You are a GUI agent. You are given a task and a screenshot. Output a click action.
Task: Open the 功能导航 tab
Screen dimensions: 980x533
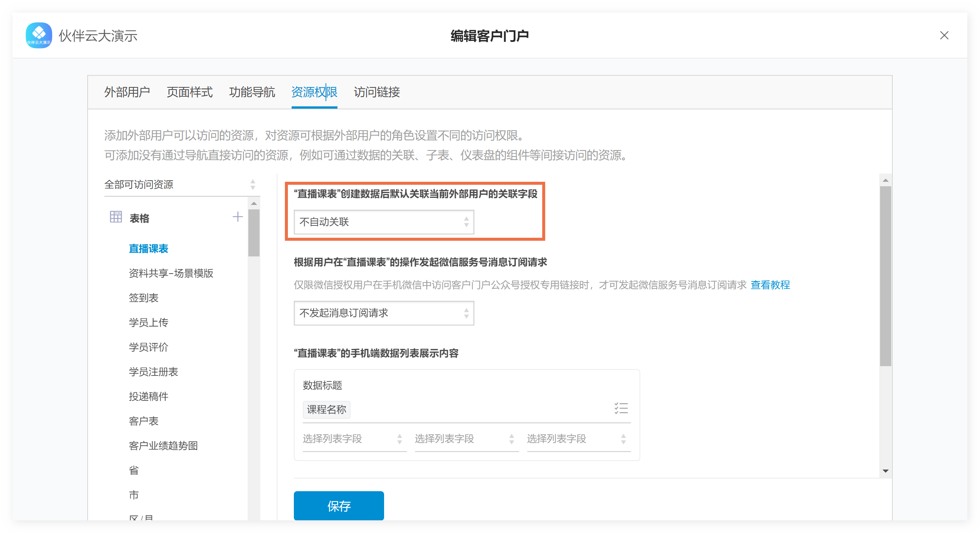point(252,92)
